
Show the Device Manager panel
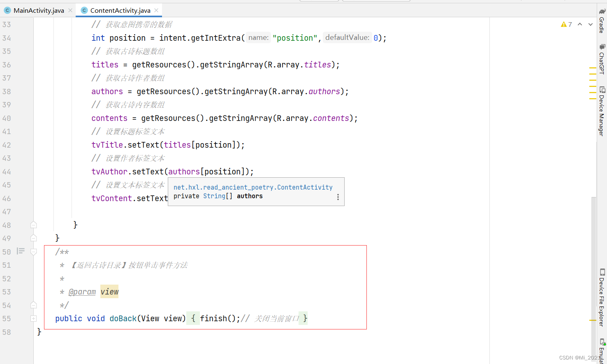[x=602, y=111]
